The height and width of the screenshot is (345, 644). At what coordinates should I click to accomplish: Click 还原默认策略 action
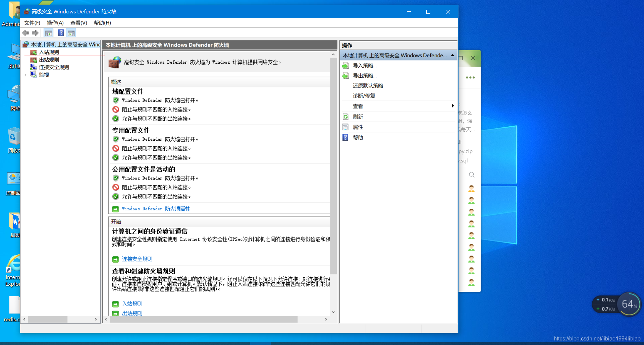pyautogui.click(x=368, y=86)
